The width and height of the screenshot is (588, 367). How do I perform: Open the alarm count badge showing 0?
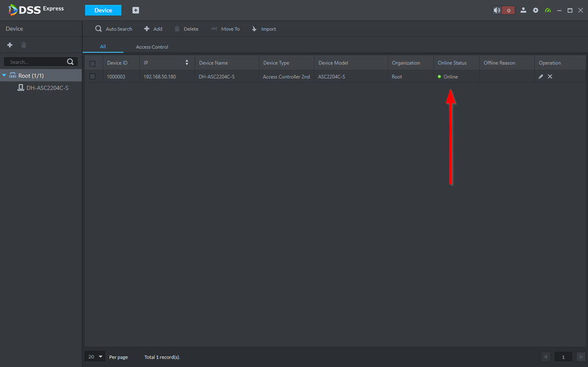coord(508,10)
